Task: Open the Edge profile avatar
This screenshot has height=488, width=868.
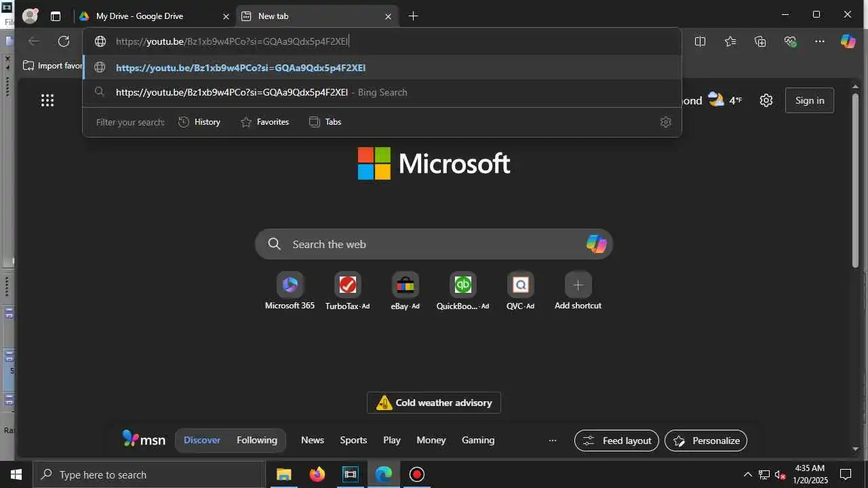Action: [x=30, y=16]
